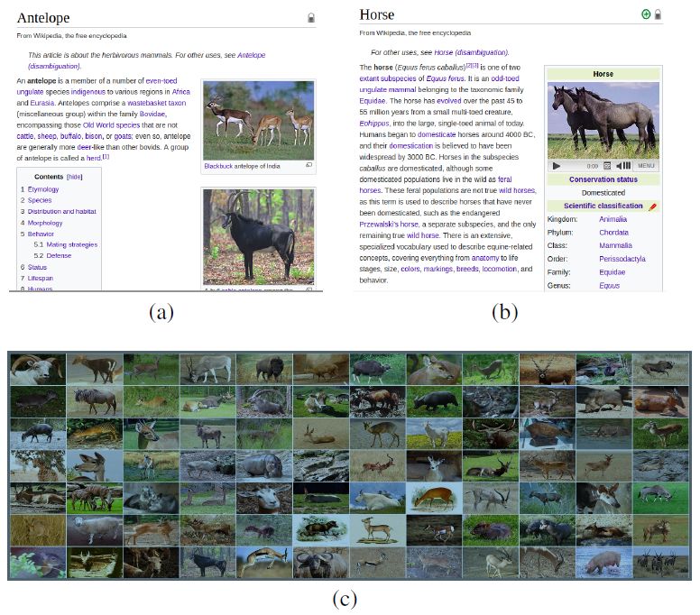
Task: Click the Old World species link
Action: [111, 125]
